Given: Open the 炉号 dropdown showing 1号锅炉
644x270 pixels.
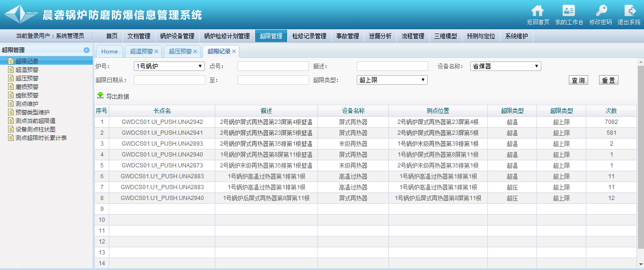Looking at the screenshot, I should (169, 67).
